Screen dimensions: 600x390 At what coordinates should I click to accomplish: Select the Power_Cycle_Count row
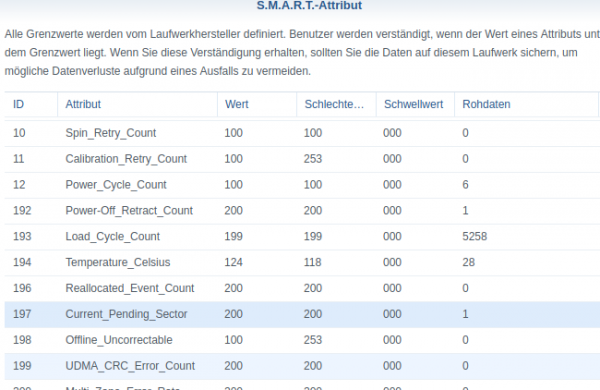pos(302,185)
